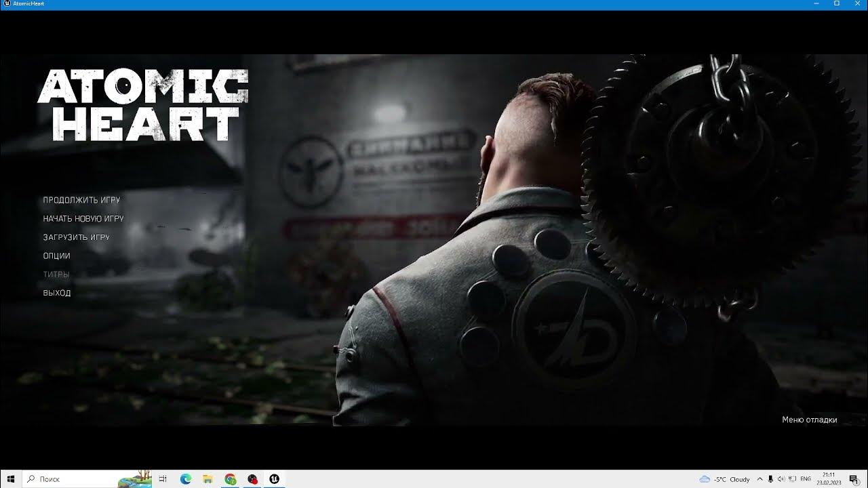The image size is (868, 488).
Task: Start a new game with НАЧАТЬ НОВУЮ ИГРУ
Action: pos(83,219)
